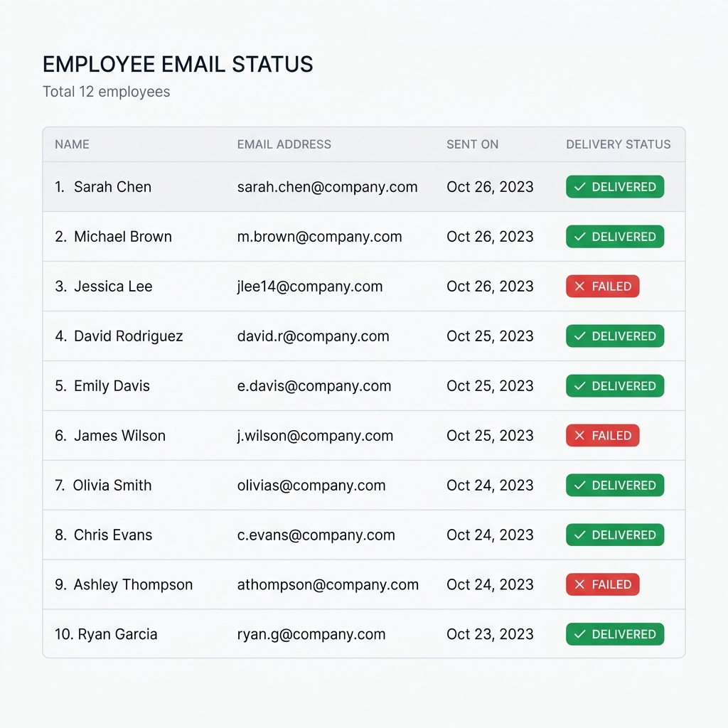
Task: Click the DELIVERED badge for Emily Davis
Action: click(615, 385)
